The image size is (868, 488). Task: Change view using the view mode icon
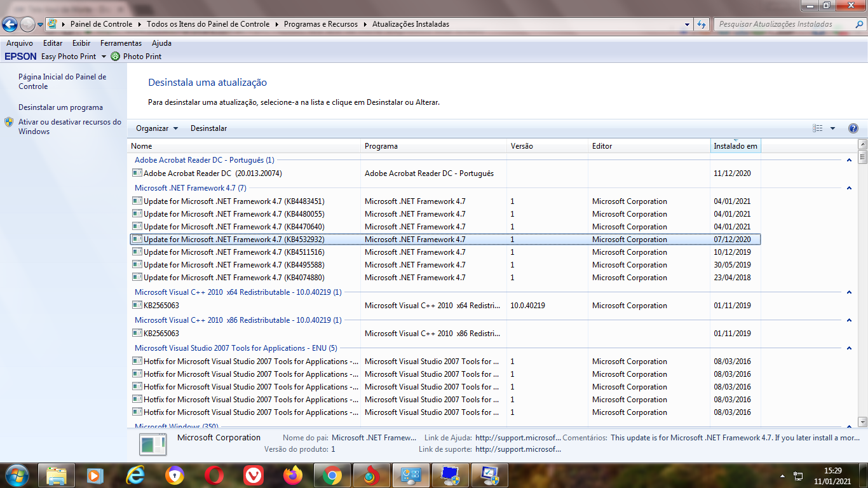coord(818,128)
